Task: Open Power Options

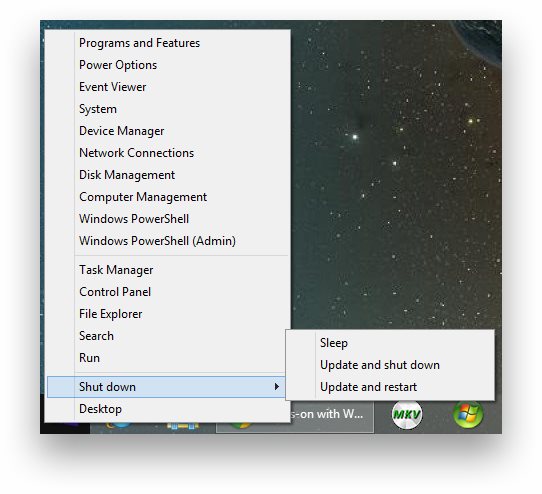Action: (x=168, y=65)
